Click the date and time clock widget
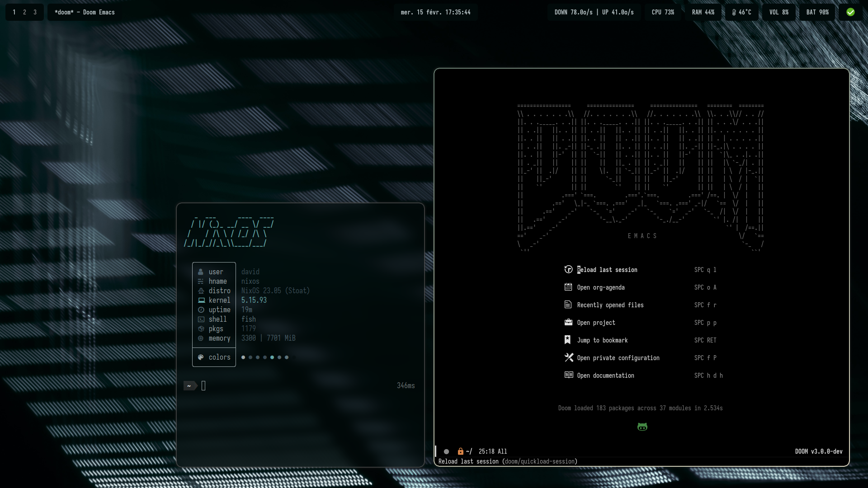This screenshot has width=868, height=488. (435, 12)
